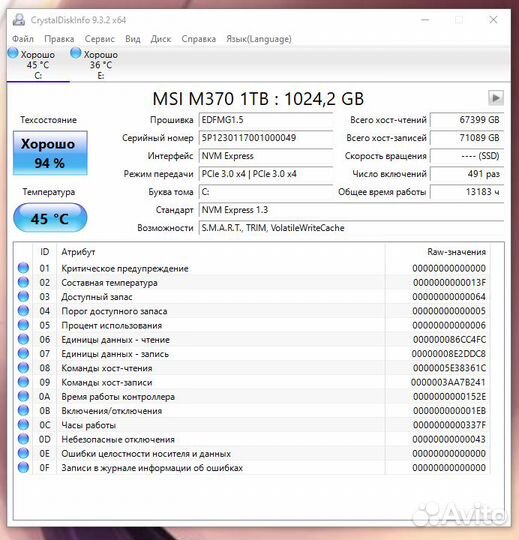Open the Диск menu
Screen dimensions: 519x540
(161, 39)
